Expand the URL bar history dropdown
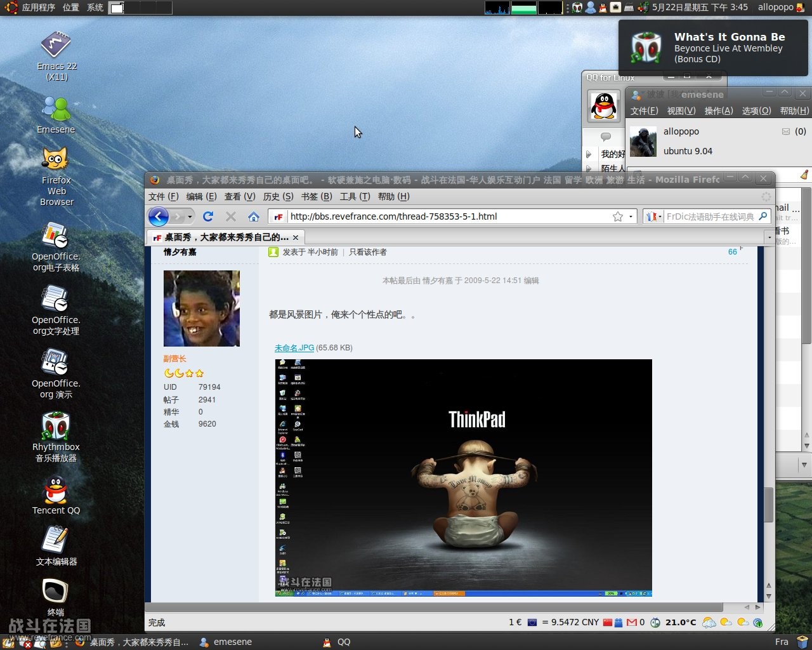Image resolution: width=812 pixels, height=650 pixels. tap(631, 216)
